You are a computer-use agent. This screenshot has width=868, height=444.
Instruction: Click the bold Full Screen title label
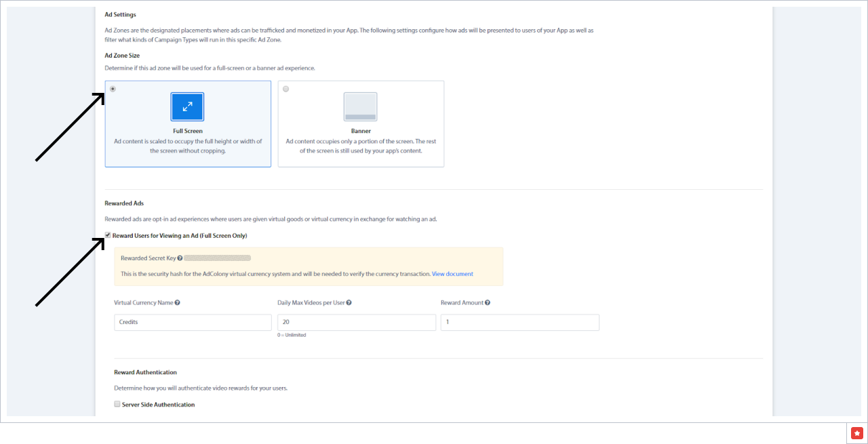click(x=188, y=131)
